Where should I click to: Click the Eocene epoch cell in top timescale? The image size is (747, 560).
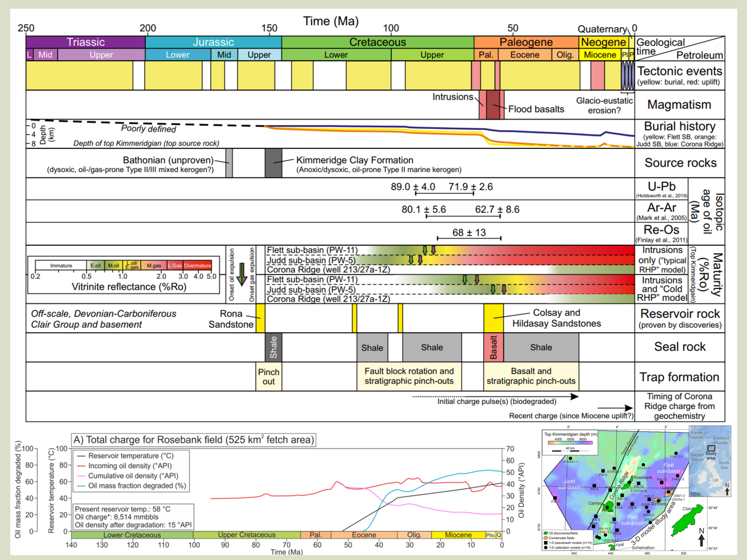click(525, 55)
